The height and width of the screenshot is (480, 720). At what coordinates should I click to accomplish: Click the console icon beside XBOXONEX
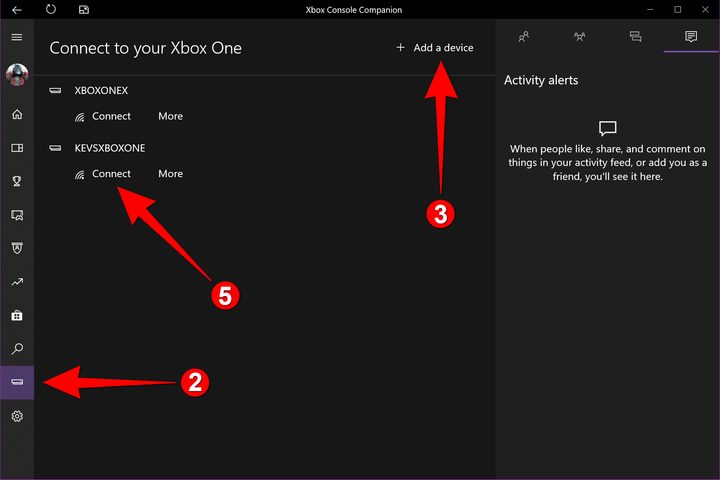55,90
